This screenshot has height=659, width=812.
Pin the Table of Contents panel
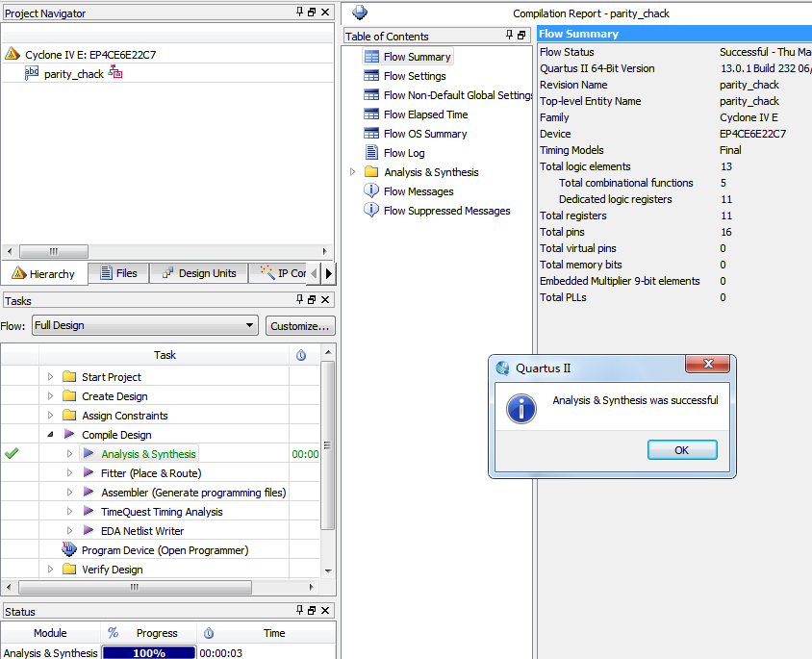pos(510,35)
